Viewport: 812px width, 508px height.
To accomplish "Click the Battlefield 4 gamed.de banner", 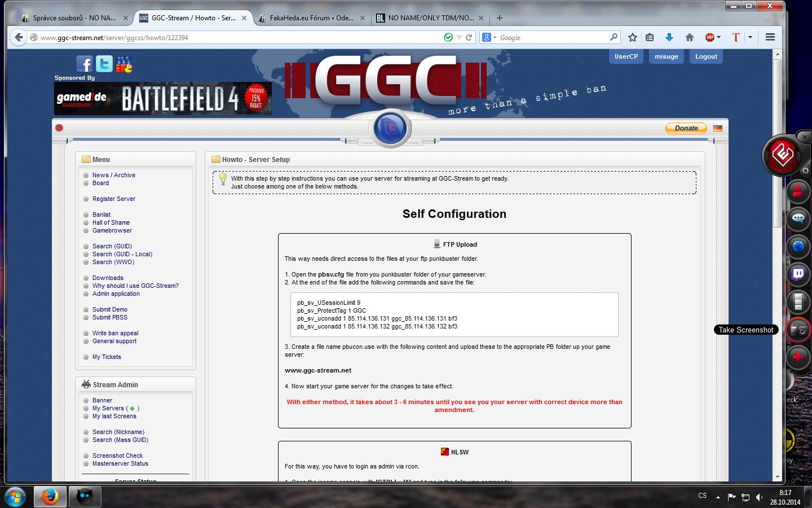I will (x=163, y=99).
